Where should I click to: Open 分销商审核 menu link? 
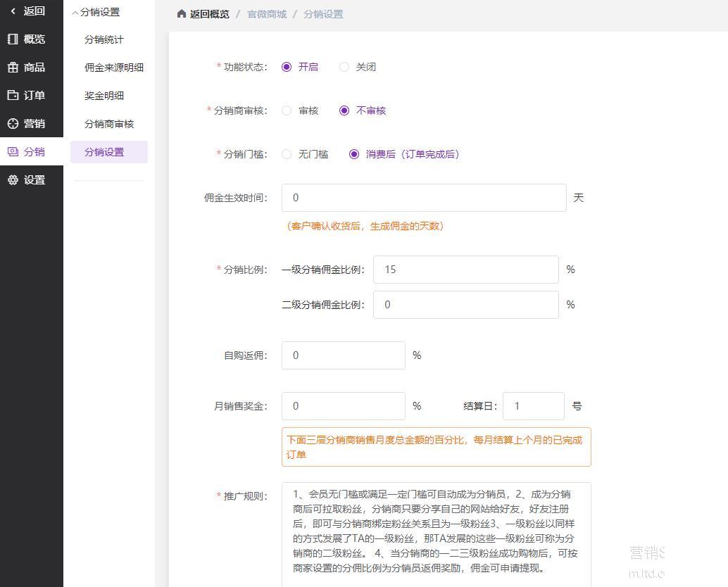coord(109,124)
